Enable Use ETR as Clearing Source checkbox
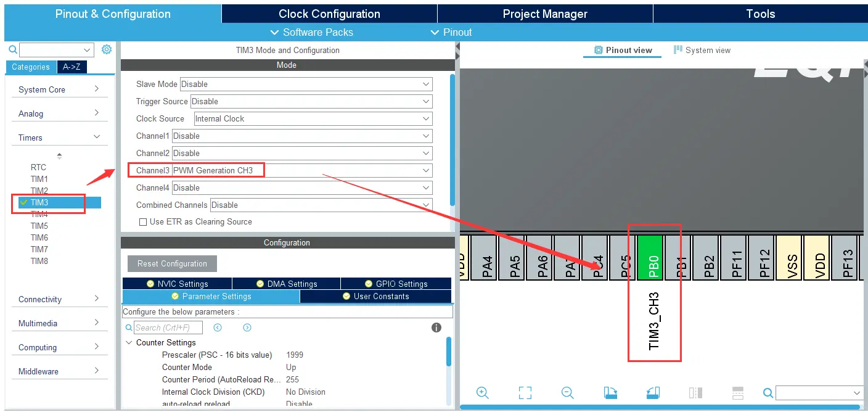The height and width of the screenshot is (412, 868). pyautogui.click(x=143, y=222)
